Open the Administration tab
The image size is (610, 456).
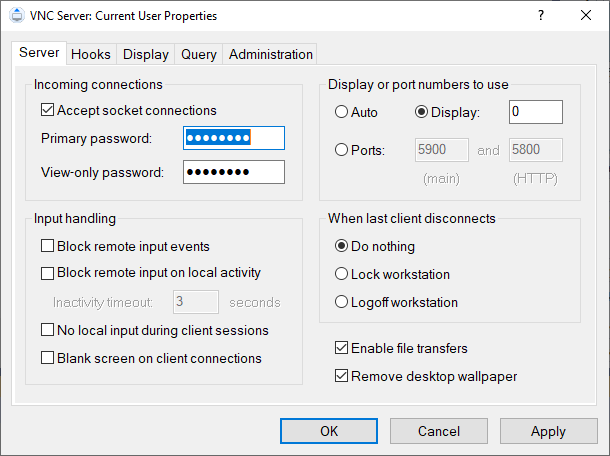[x=271, y=54]
